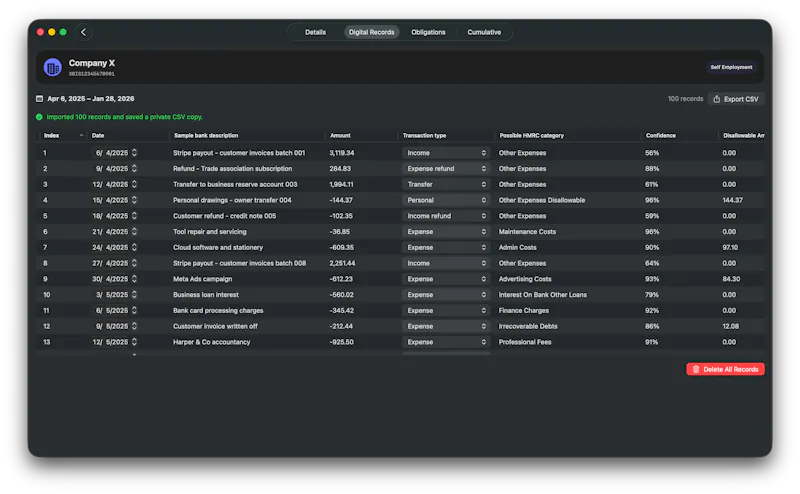Click date range Apr 6, 2025 – Jan 28, 2026
This screenshot has width=800, height=494.
[x=91, y=98]
